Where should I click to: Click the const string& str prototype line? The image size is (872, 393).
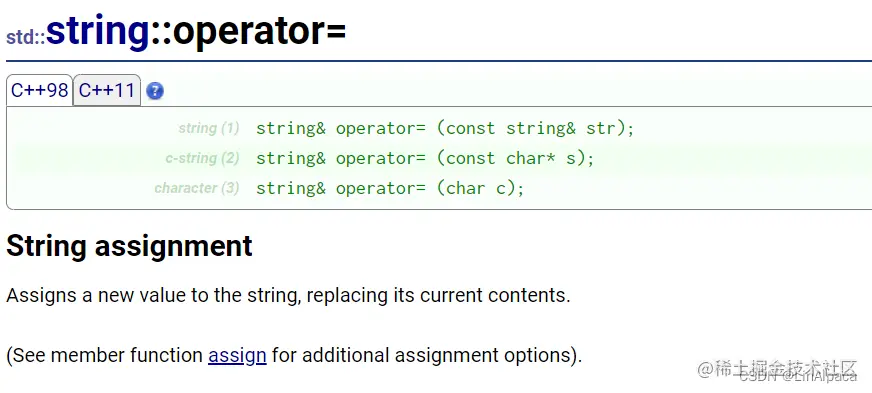point(445,128)
